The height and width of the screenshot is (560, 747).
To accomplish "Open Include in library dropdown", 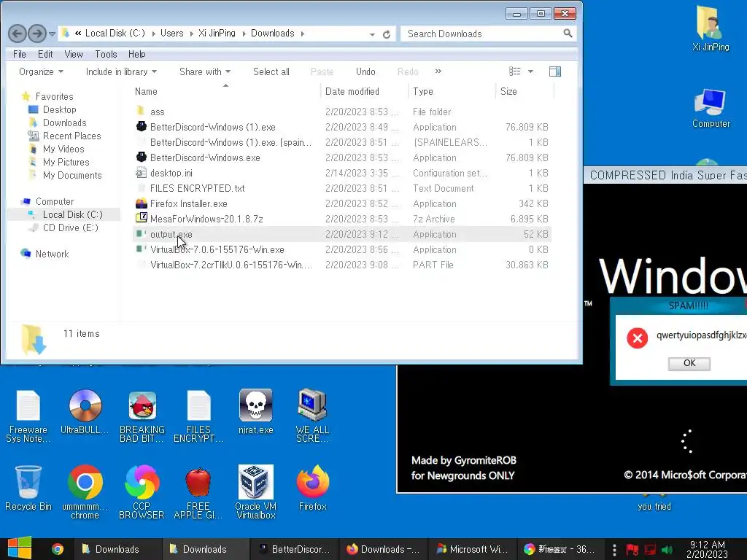I will point(121,71).
